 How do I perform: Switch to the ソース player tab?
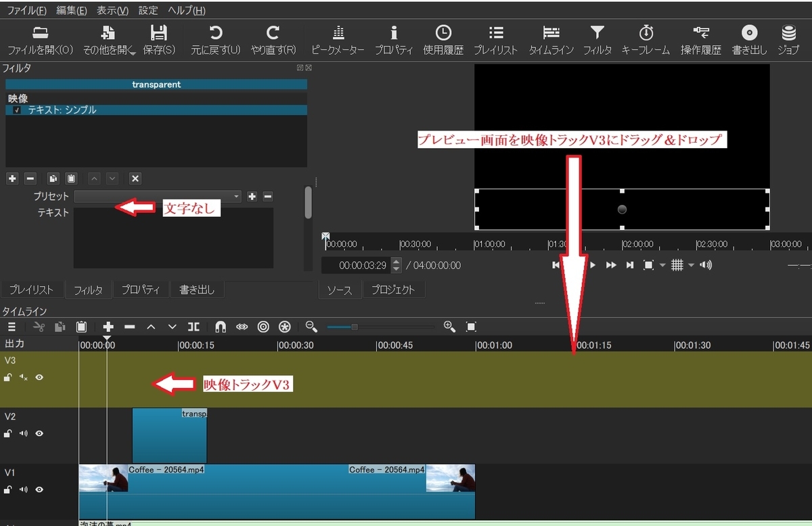point(340,290)
